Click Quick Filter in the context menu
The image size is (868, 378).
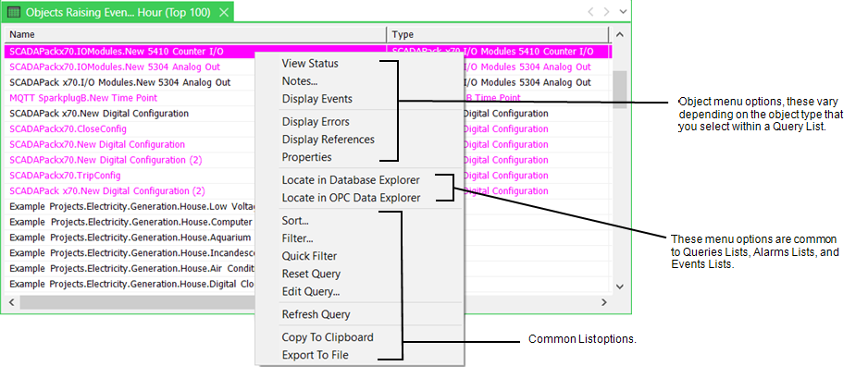click(309, 256)
